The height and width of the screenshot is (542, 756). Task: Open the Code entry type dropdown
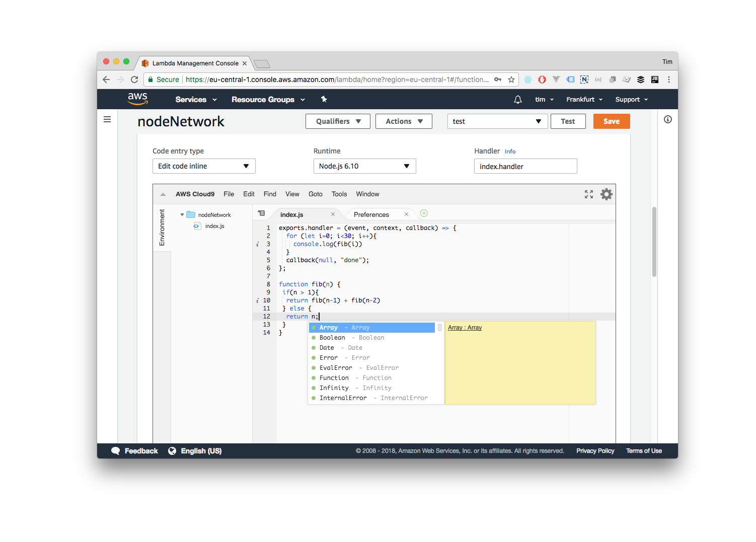coord(204,166)
